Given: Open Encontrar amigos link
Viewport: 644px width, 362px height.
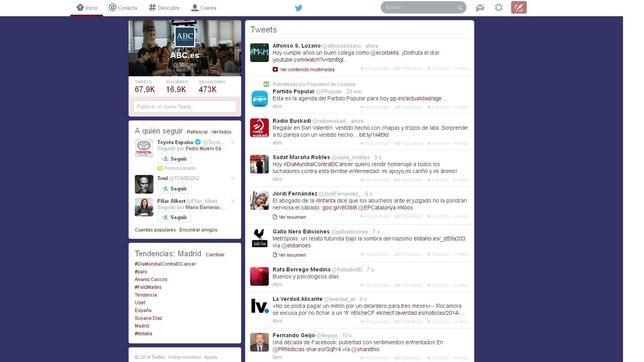Looking at the screenshot, I should [x=198, y=230].
